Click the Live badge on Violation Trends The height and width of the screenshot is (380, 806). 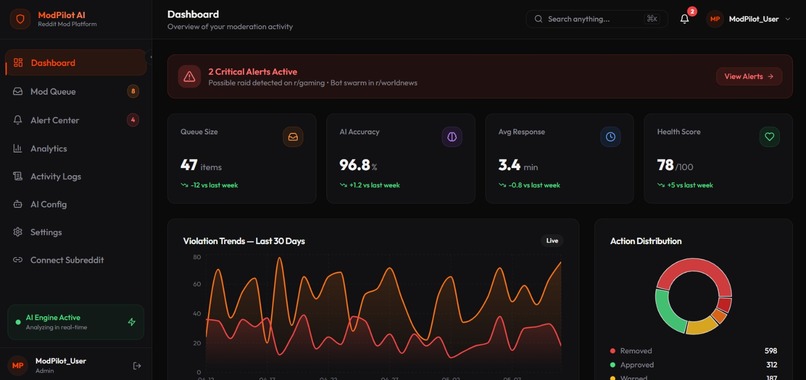(552, 241)
